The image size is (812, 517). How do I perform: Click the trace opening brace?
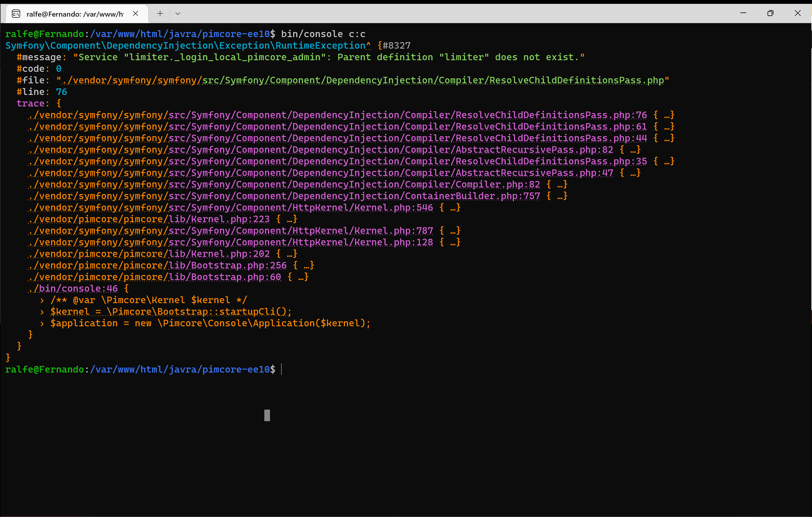(x=59, y=103)
